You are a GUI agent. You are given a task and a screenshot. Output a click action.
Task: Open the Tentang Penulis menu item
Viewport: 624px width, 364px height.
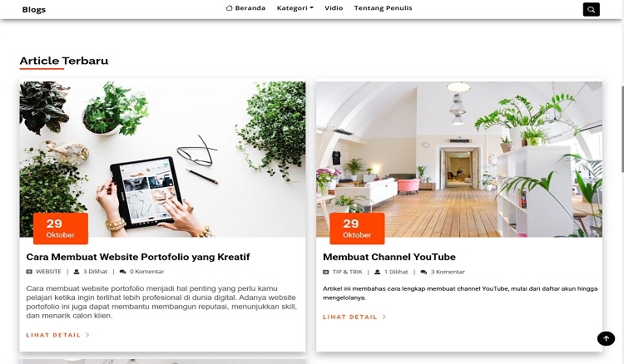point(383,8)
